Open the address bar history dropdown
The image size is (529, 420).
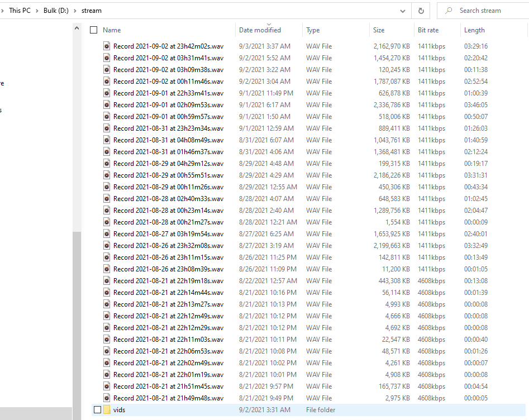click(403, 11)
